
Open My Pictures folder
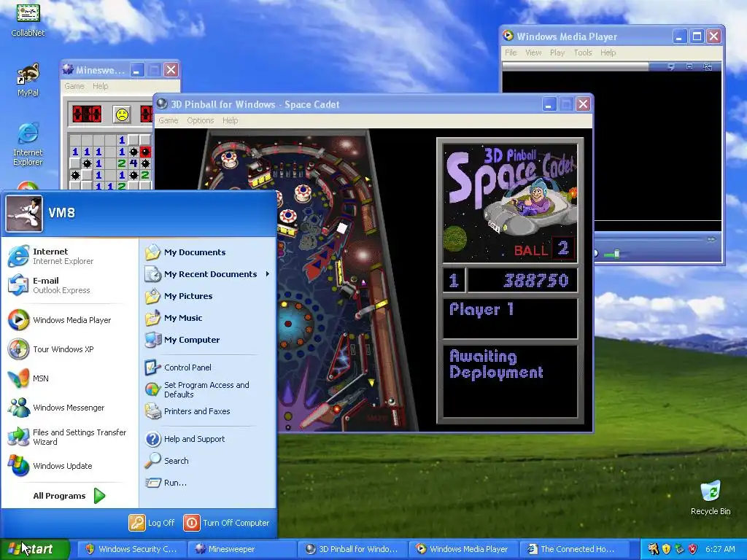click(208, 296)
